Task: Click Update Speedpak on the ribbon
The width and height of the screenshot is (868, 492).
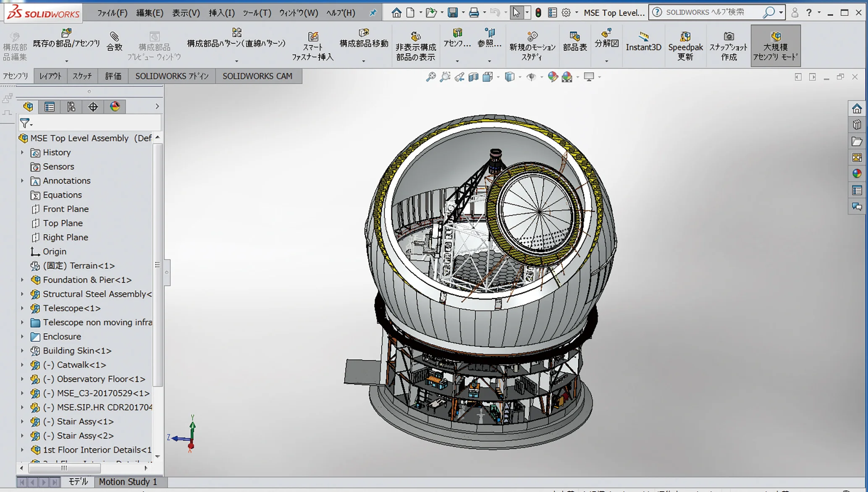Action: click(x=685, y=46)
